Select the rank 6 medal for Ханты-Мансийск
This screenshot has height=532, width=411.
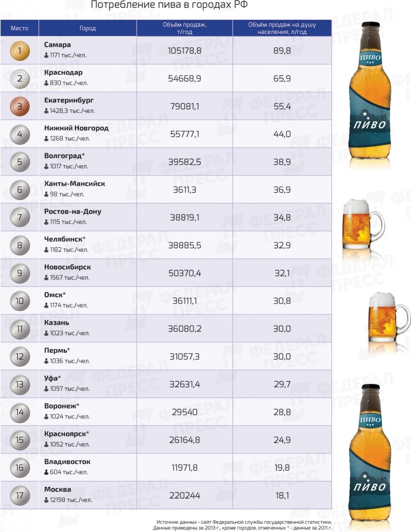coord(20,190)
